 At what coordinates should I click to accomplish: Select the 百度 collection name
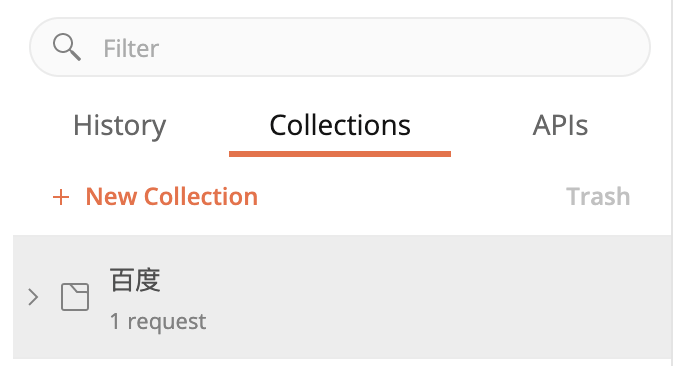(135, 280)
